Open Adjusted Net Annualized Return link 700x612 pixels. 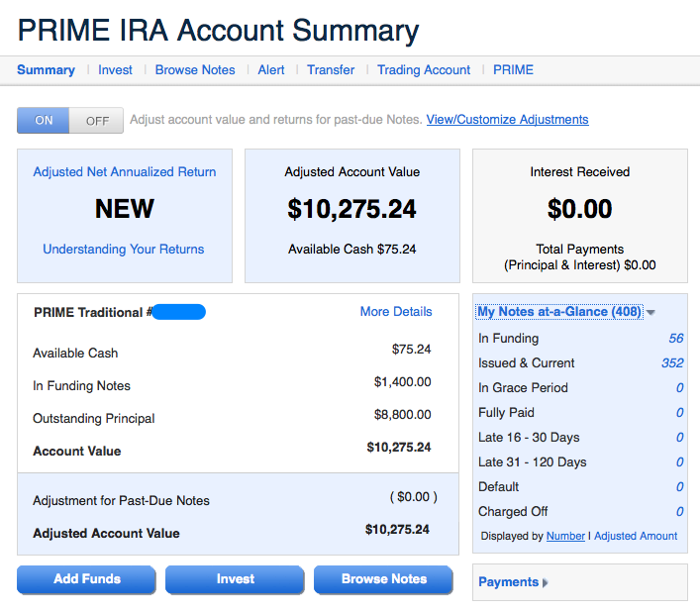click(125, 172)
